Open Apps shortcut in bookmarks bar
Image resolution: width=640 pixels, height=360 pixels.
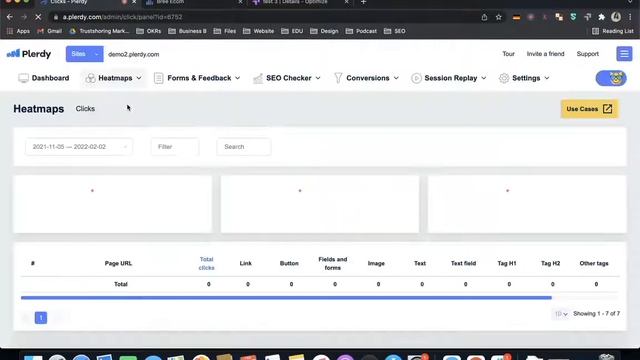pyautogui.click(x=18, y=31)
